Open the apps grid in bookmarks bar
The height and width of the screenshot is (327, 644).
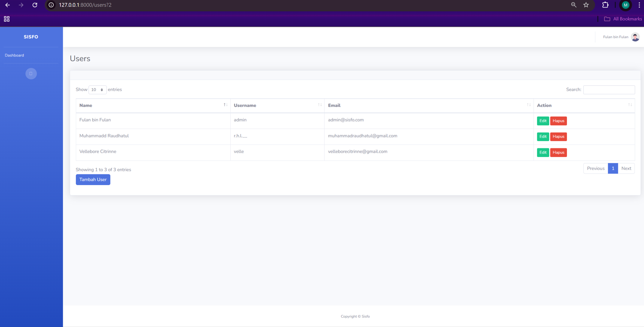click(6, 19)
